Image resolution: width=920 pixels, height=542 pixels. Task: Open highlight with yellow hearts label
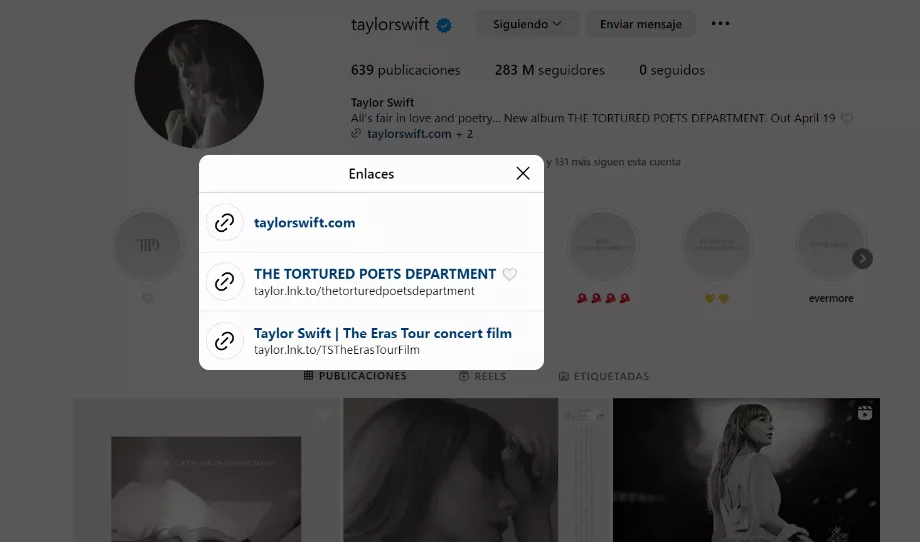click(x=717, y=245)
